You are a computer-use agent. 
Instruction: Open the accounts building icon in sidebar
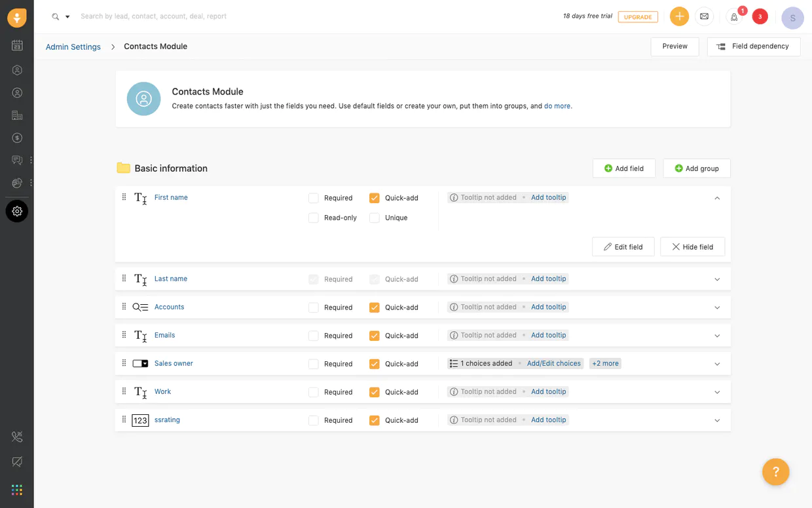pyautogui.click(x=17, y=115)
